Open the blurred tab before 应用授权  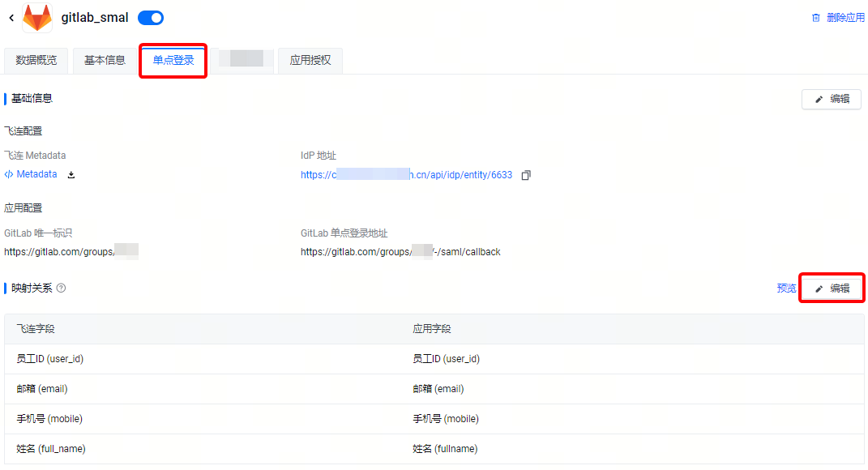(242, 60)
